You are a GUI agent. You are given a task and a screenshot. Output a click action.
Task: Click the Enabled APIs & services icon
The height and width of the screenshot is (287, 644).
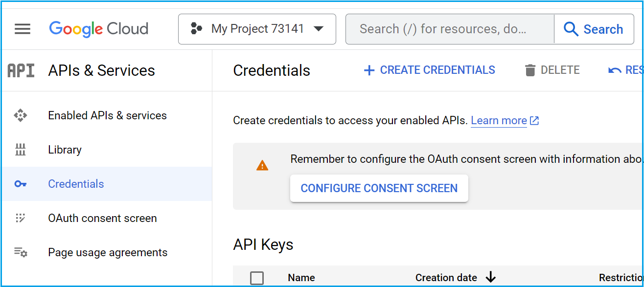(x=20, y=115)
